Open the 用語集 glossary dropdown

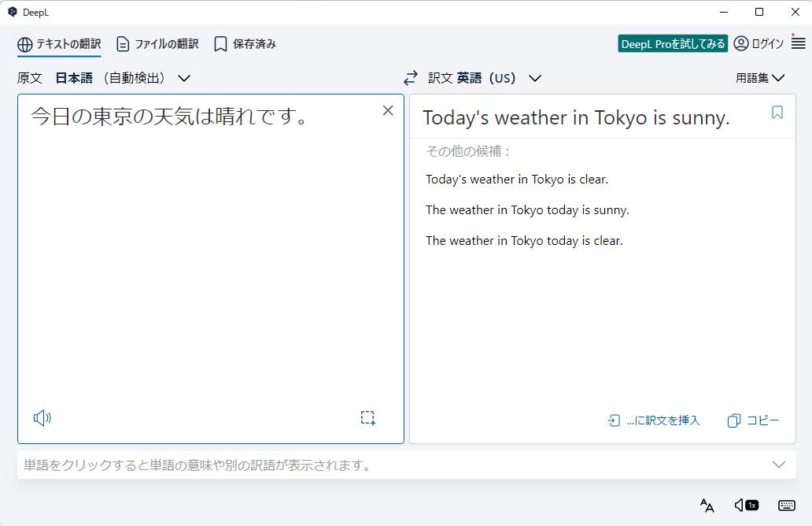tap(760, 78)
